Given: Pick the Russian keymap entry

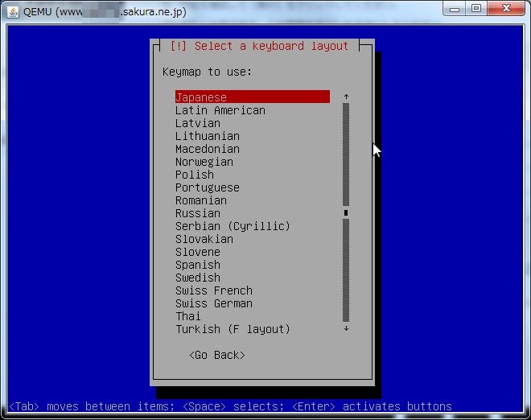Looking at the screenshot, I should [x=198, y=213].
